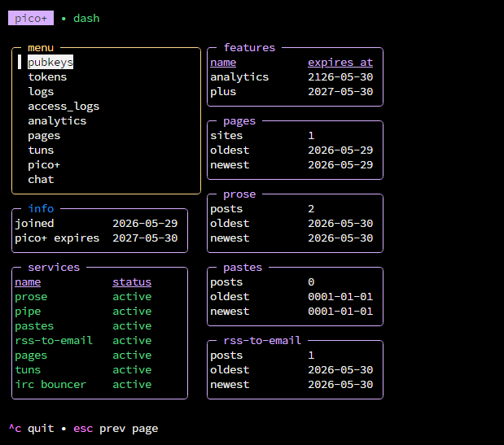Select pages in the menu box
Screen dimensions: 504x445
point(44,136)
